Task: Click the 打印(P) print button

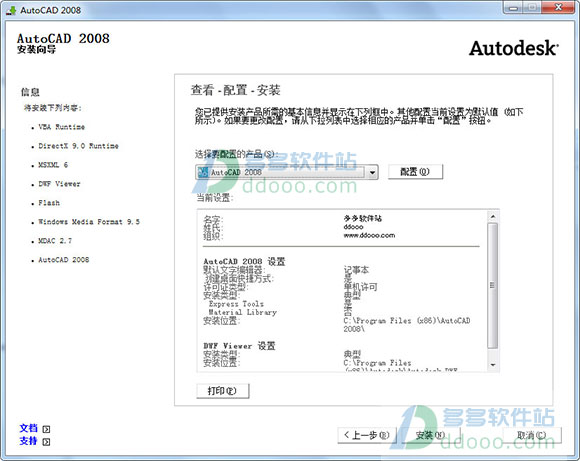Action: (x=222, y=391)
